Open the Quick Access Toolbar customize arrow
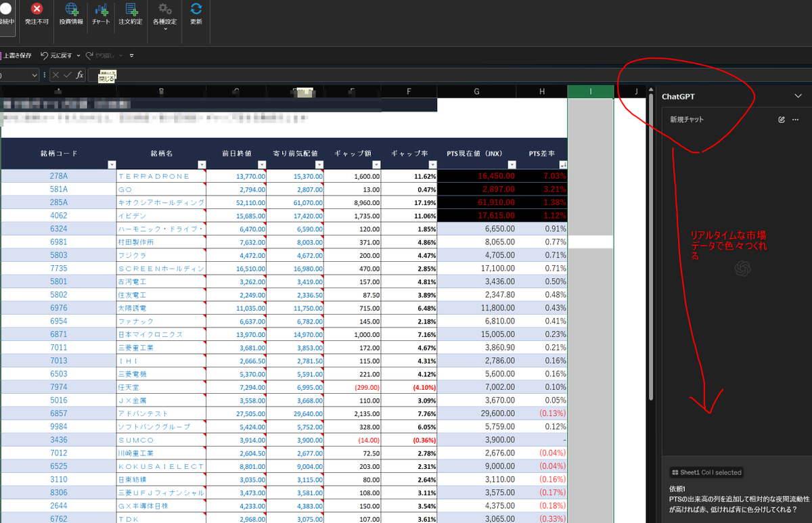Viewport: 812px width, 523px height. (131, 55)
